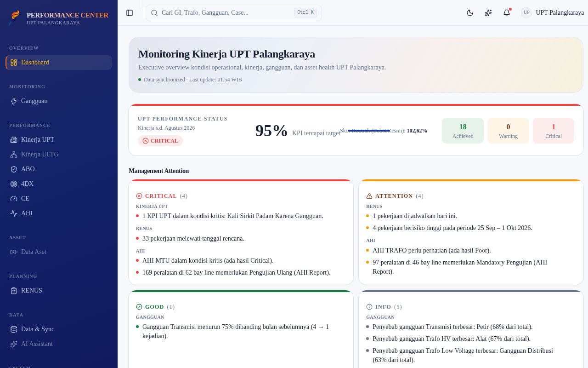Click the Skor Kontrak progress bar

pyautogui.click(x=369, y=131)
